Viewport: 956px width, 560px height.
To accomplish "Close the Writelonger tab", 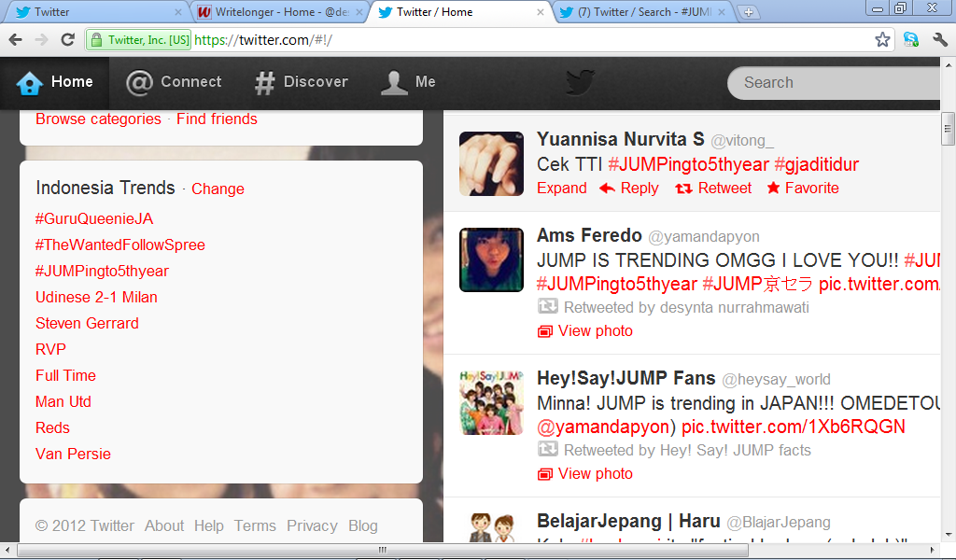I will coord(359,12).
